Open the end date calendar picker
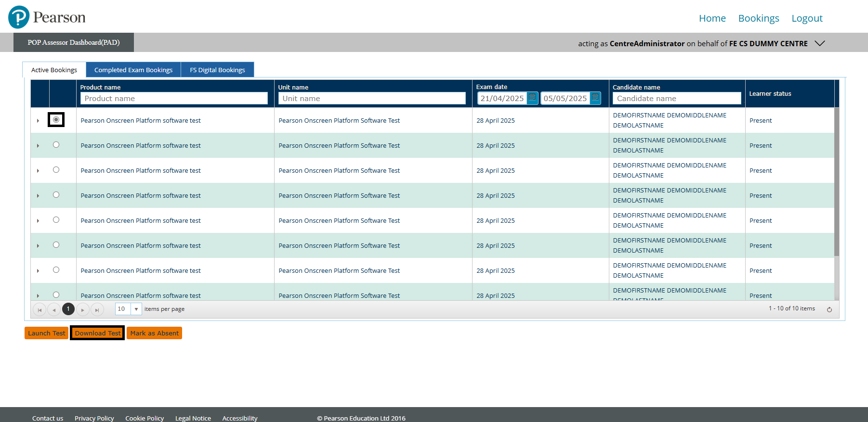The width and height of the screenshot is (868, 422). click(x=595, y=98)
